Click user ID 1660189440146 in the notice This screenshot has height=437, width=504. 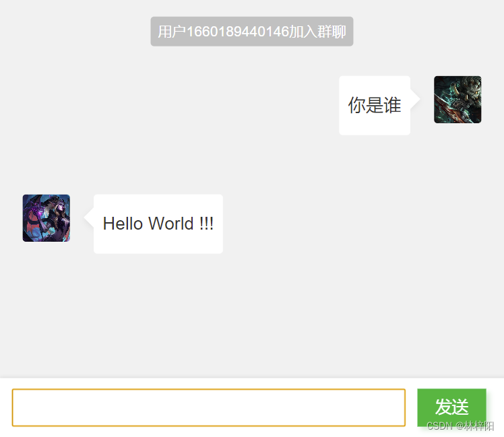tap(238, 32)
